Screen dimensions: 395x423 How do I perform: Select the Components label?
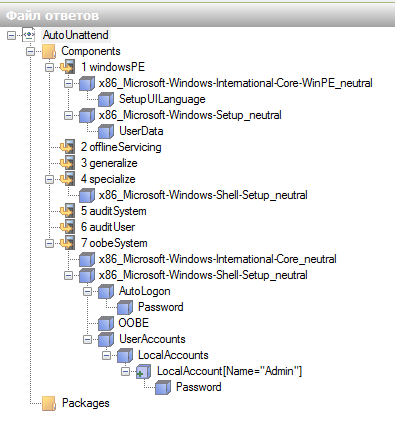[91, 51]
